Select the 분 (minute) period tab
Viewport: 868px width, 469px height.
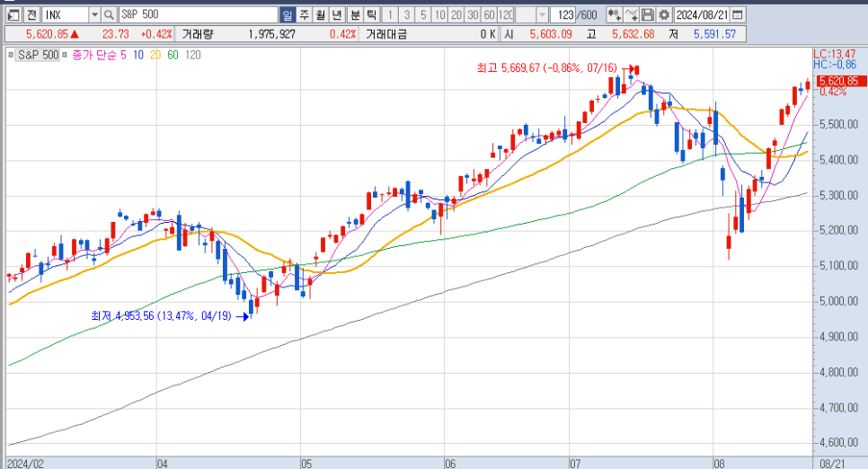pyautogui.click(x=356, y=15)
